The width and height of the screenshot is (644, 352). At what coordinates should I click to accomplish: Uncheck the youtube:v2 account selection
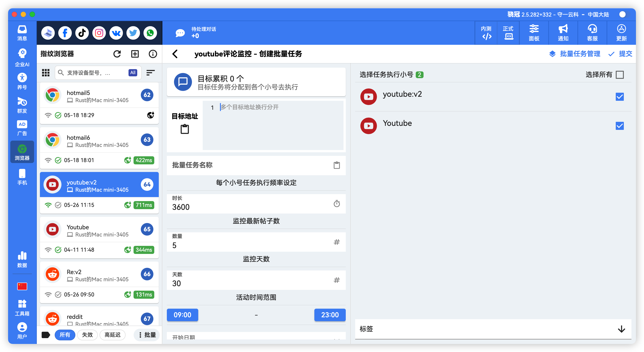click(620, 97)
